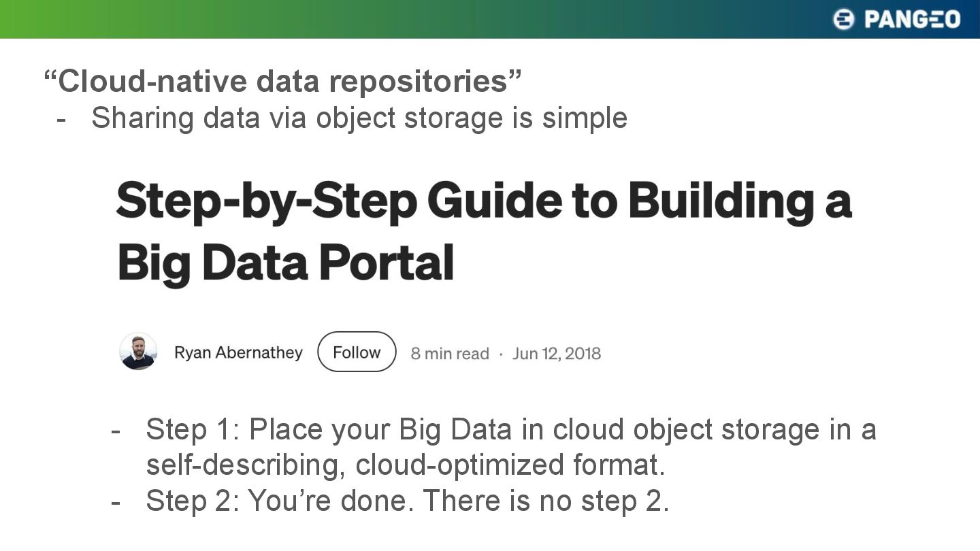The image size is (980, 551).
Task: Click the 'Big Data Portal' headline line
Action: (286, 265)
